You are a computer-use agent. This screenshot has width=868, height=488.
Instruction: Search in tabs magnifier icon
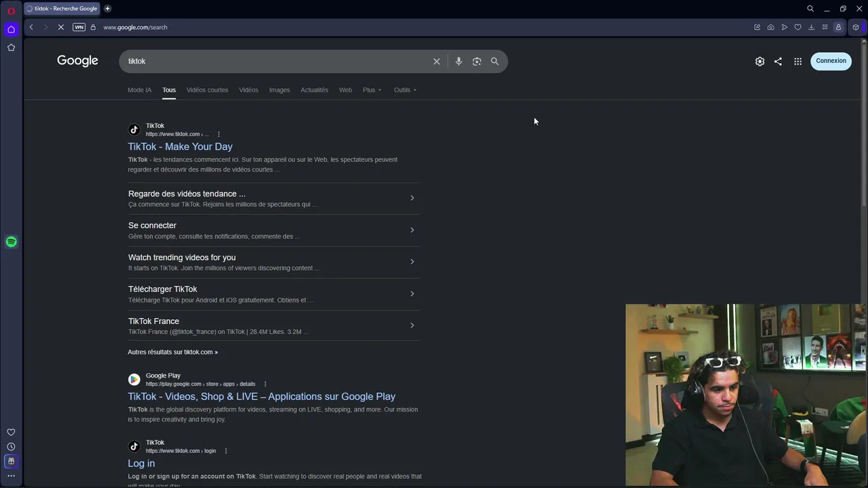click(x=810, y=9)
